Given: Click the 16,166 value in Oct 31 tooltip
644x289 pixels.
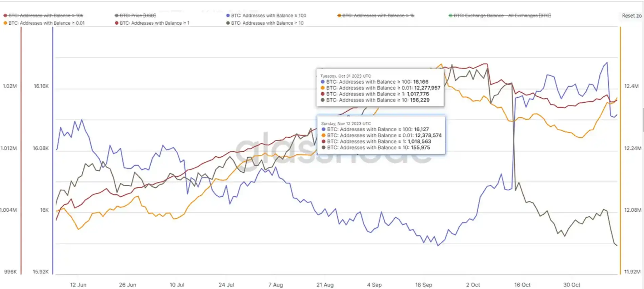Looking at the screenshot, I should click(421, 82).
